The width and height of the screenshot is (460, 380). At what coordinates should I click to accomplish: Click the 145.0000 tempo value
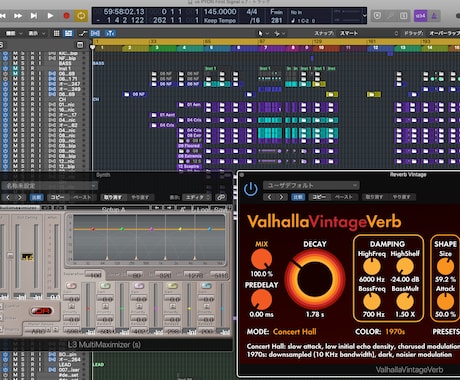tap(220, 12)
